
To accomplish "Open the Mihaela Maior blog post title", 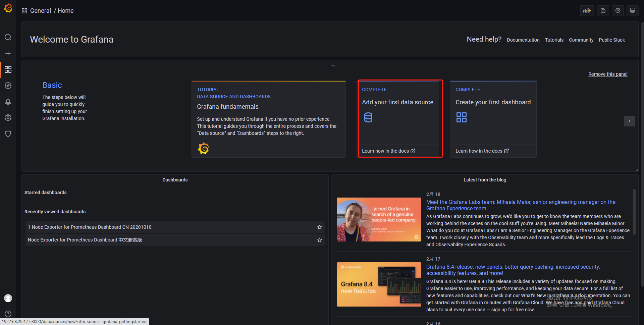I will (521, 205).
